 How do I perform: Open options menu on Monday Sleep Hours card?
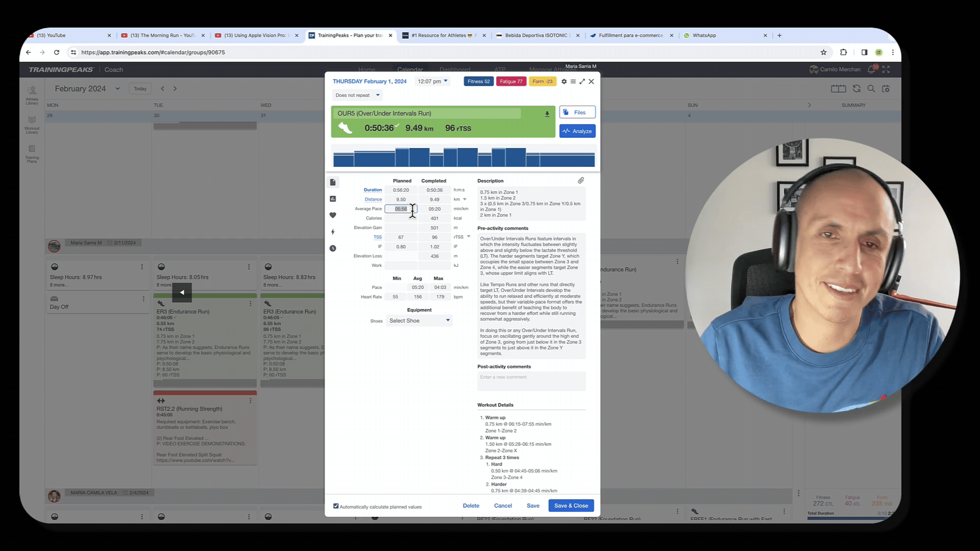[142, 267]
